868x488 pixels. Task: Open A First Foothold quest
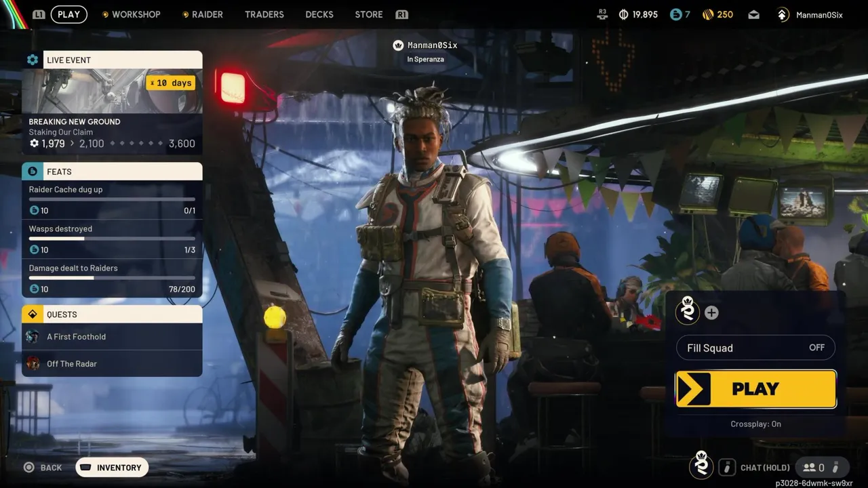click(x=112, y=337)
